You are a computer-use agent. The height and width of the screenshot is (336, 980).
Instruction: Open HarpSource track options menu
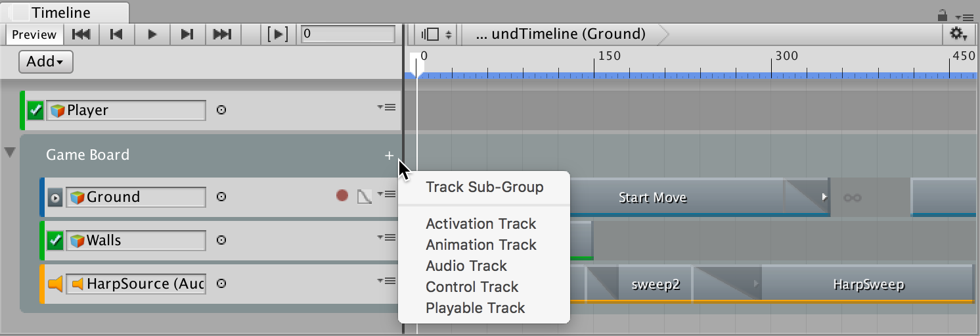click(x=387, y=281)
